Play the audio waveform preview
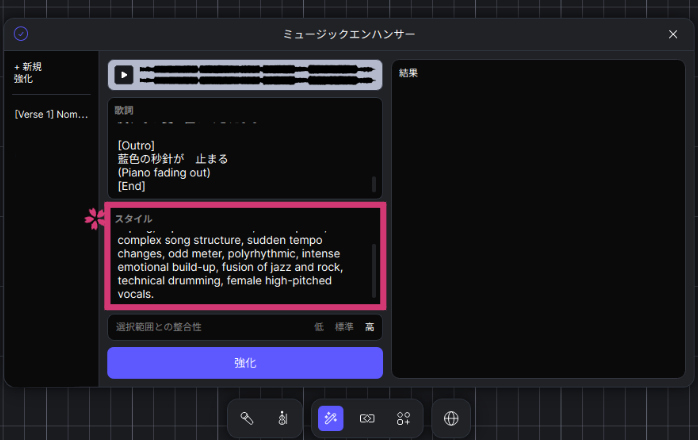Viewport: 698px width, 440px height. (x=123, y=74)
